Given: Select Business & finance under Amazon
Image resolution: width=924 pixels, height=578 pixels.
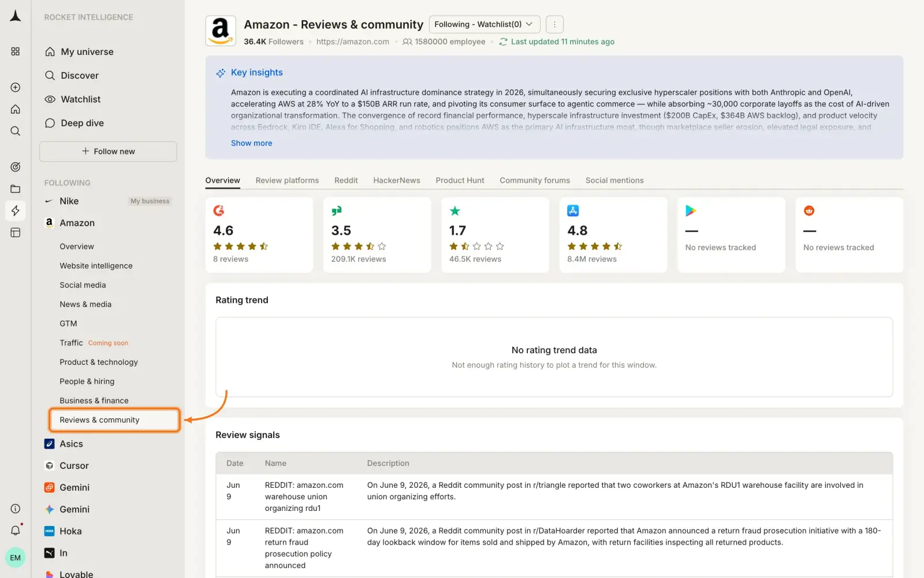Looking at the screenshot, I should (94, 401).
